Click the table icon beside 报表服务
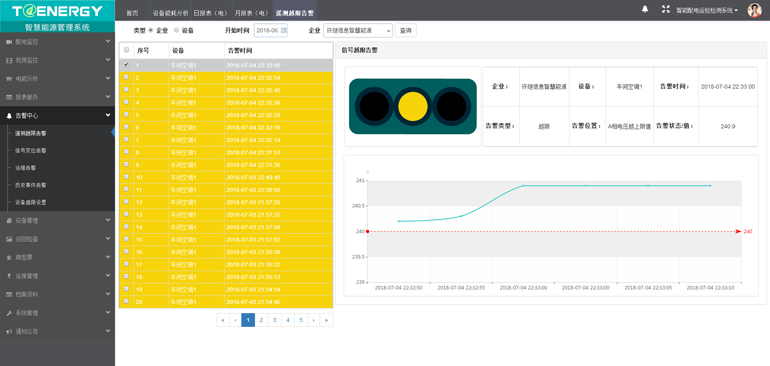The image size is (770, 366). click(x=9, y=97)
